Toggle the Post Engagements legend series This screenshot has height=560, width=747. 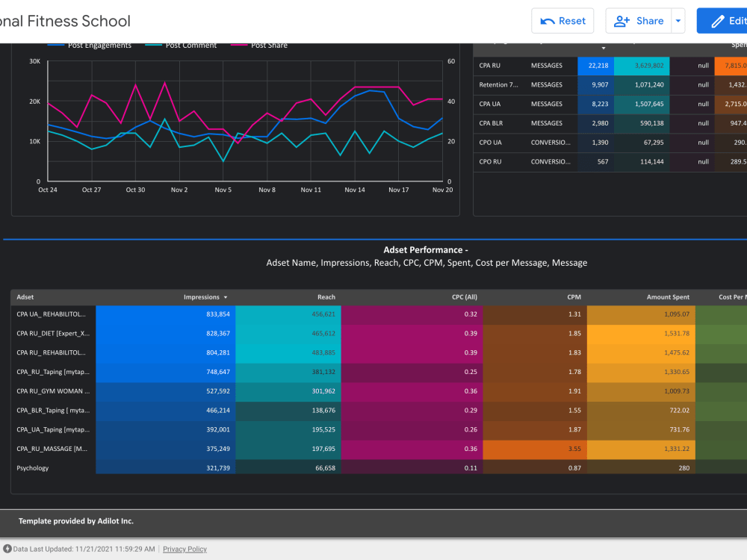click(90, 46)
